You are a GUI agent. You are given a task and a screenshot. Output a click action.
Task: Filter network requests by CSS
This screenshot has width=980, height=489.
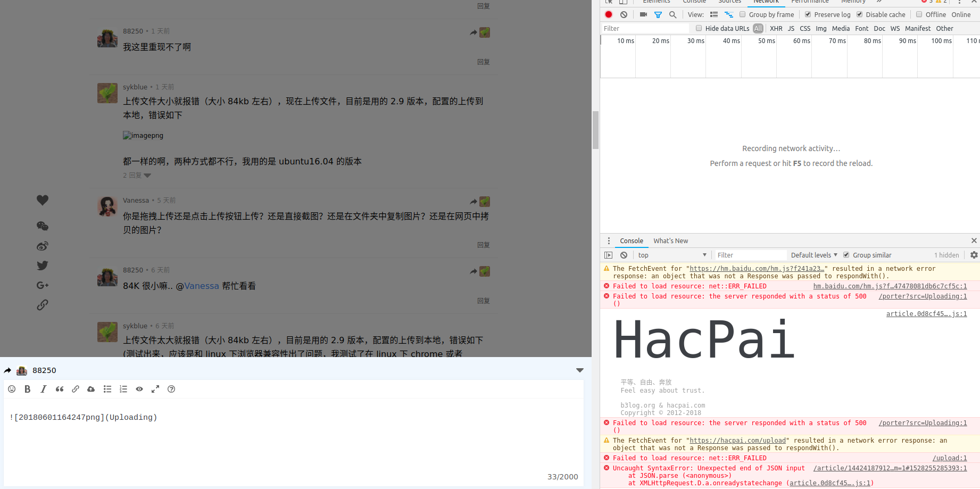click(x=805, y=28)
